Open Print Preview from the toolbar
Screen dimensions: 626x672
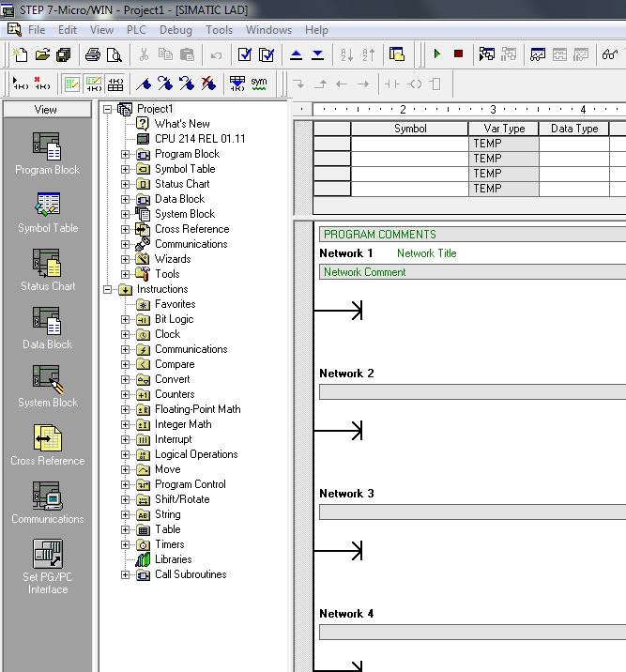pyautogui.click(x=115, y=54)
